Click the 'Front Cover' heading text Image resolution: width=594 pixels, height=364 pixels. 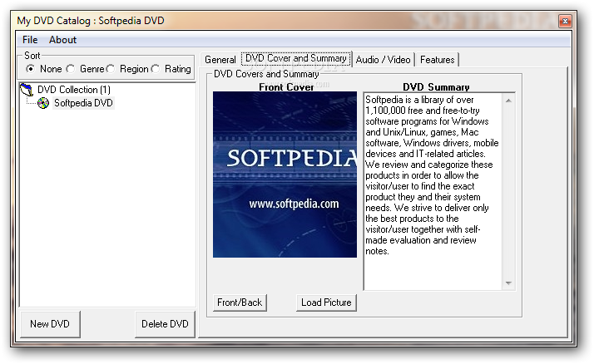[286, 87]
